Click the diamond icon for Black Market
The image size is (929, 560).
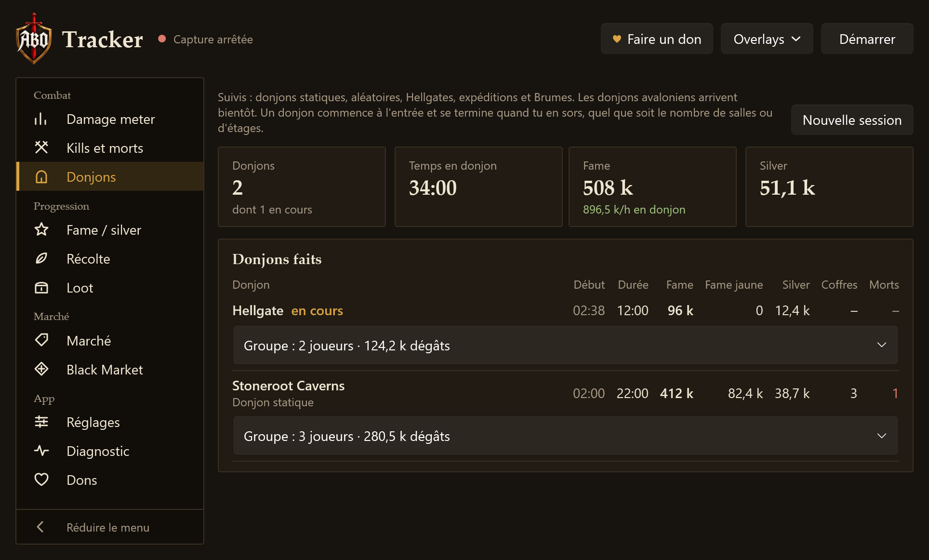pyautogui.click(x=41, y=369)
